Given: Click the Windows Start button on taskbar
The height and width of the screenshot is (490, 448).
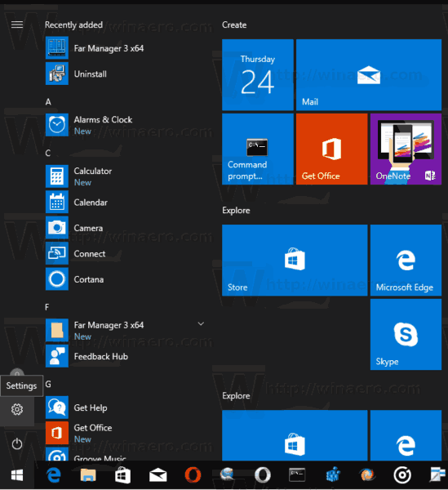Looking at the screenshot, I should tap(17, 475).
